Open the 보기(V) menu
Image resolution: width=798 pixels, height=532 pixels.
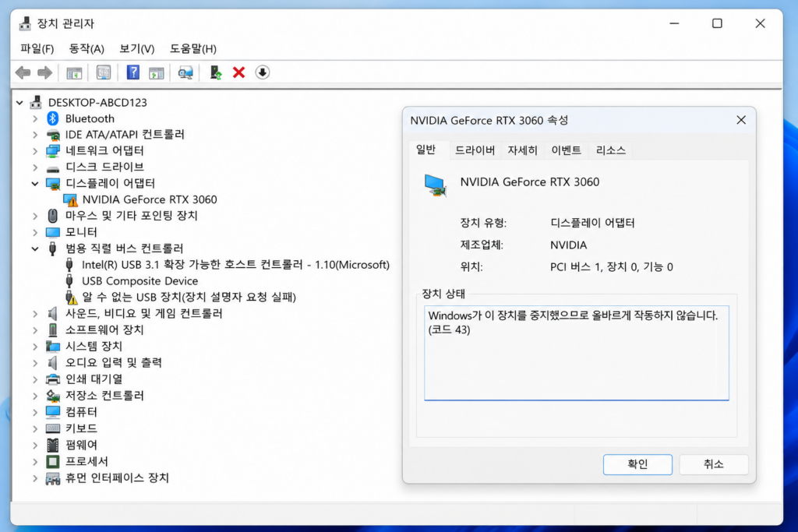tap(137, 49)
